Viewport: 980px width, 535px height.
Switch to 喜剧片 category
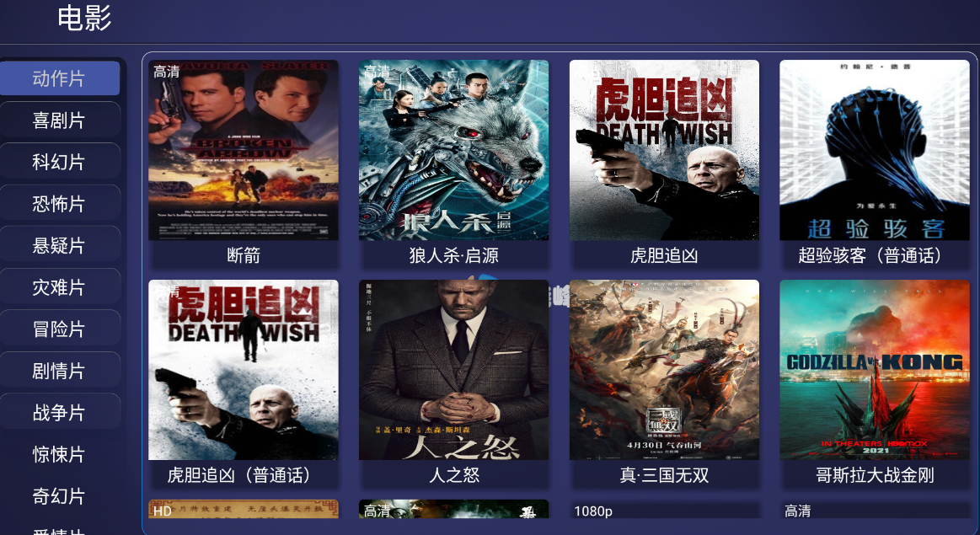tap(60, 120)
